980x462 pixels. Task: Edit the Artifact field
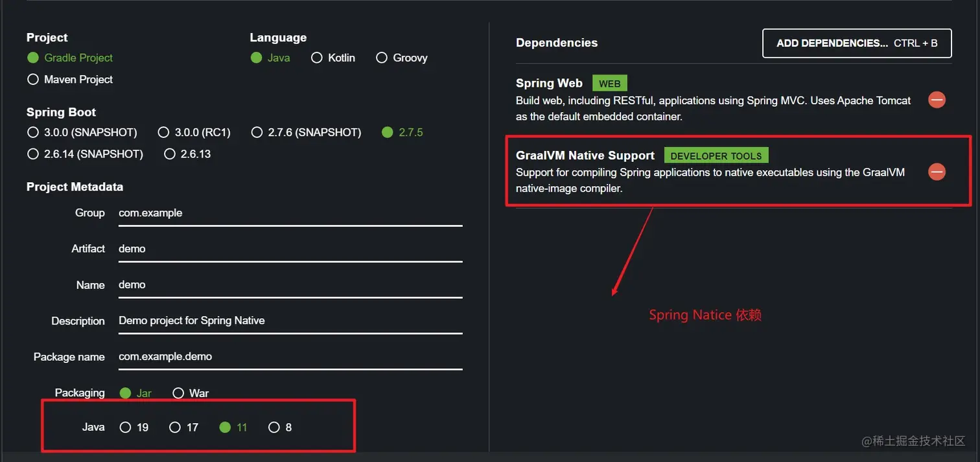(x=290, y=249)
